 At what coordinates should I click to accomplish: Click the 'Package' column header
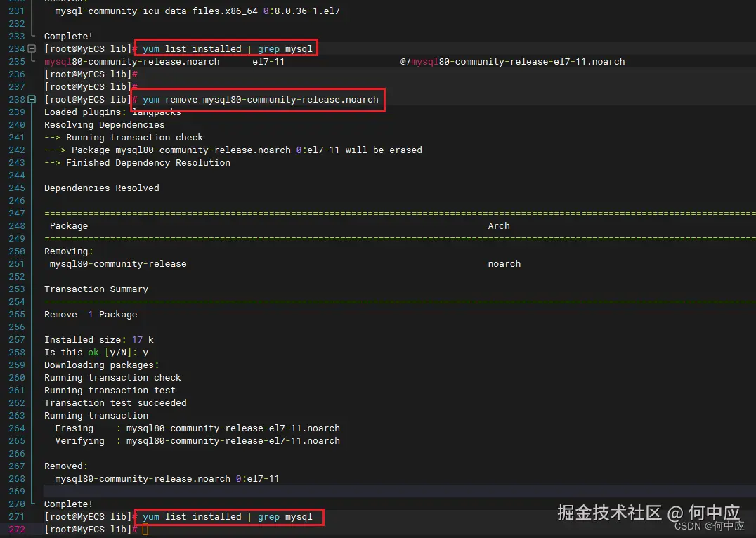[69, 226]
